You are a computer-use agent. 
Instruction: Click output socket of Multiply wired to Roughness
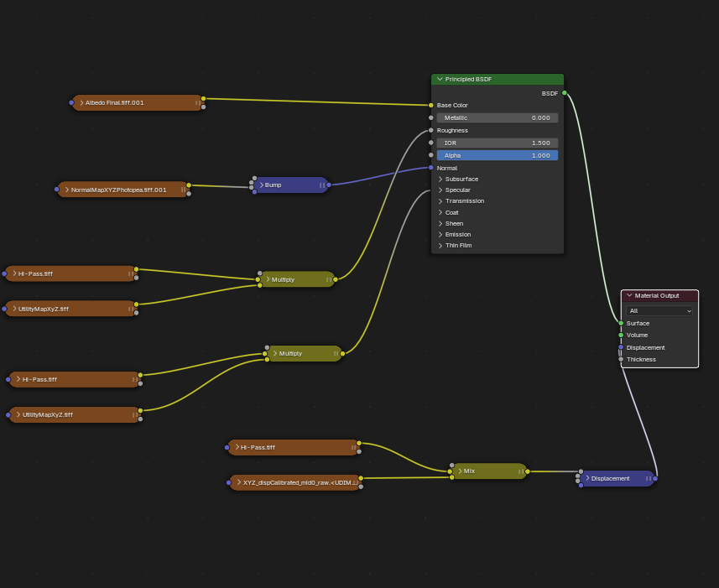pos(336,279)
